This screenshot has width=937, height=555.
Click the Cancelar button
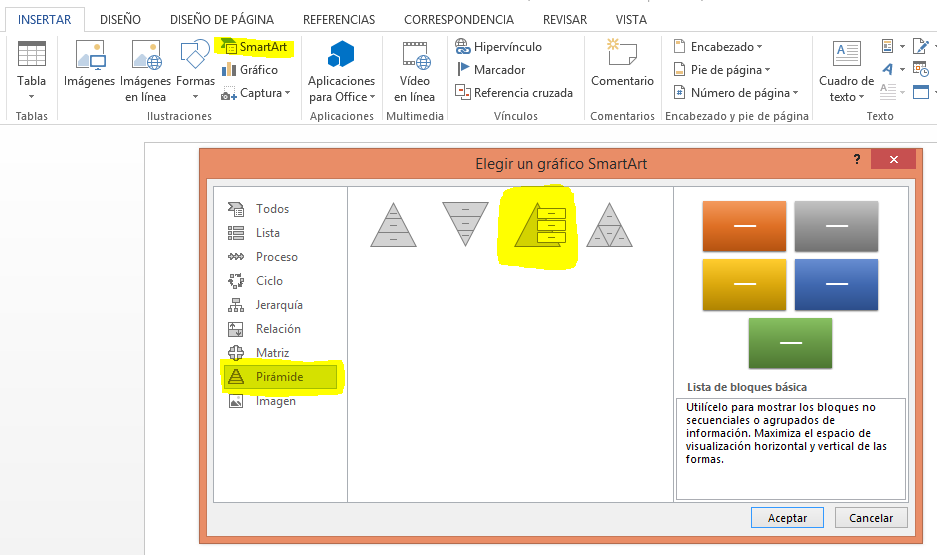(871, 518)
